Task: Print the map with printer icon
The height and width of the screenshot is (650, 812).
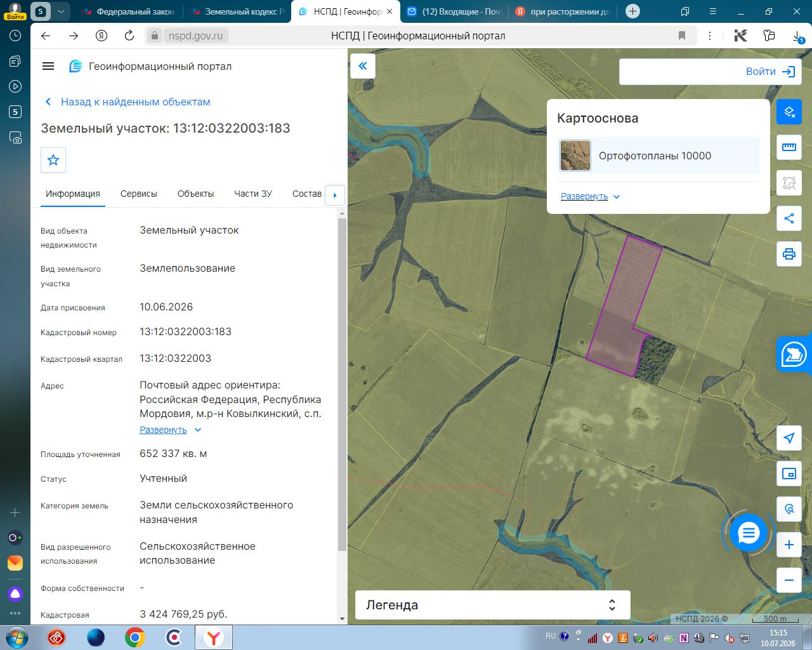Action: (x=789, y=255)
